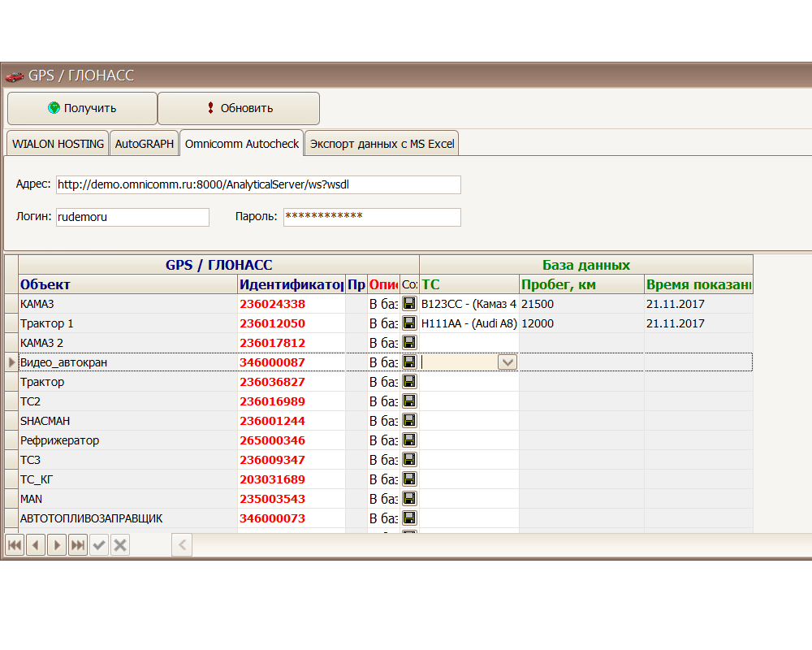812x650 pixels.
Task: Click save disk icon in ТС2 row
Action: click(x=409, y=401)
